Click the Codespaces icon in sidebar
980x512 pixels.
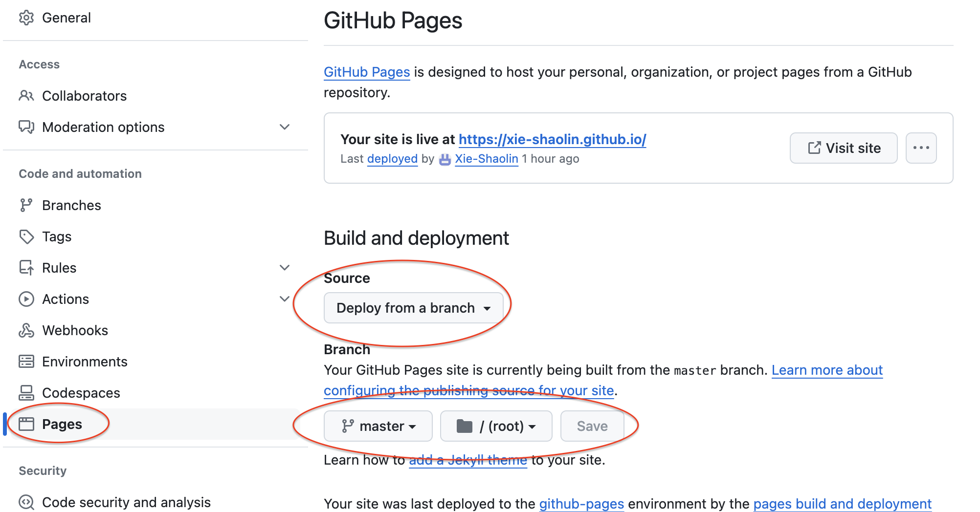[26, 393]
